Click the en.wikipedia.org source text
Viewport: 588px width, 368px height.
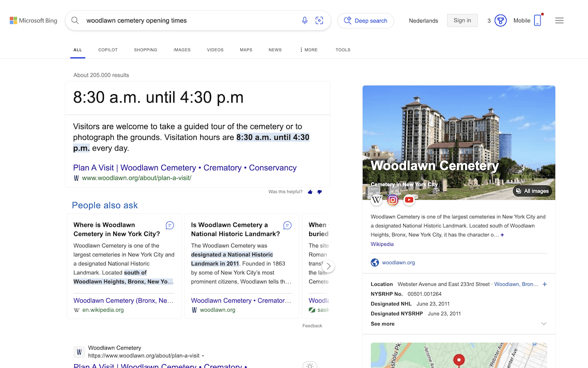(103, 310)
